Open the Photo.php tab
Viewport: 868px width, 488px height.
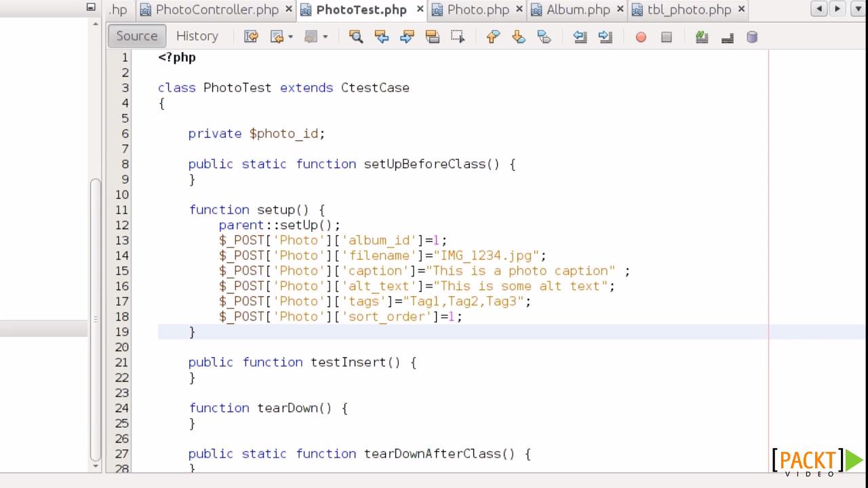478,9
